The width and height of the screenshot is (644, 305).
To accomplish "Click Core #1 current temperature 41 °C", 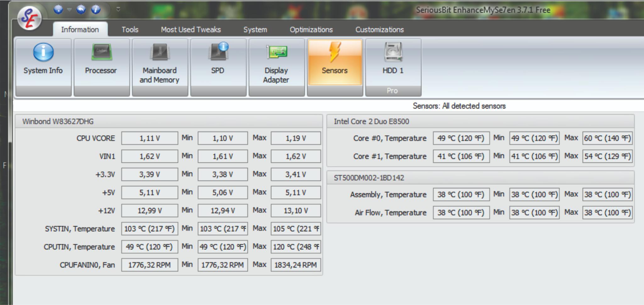I will (461, 156).
